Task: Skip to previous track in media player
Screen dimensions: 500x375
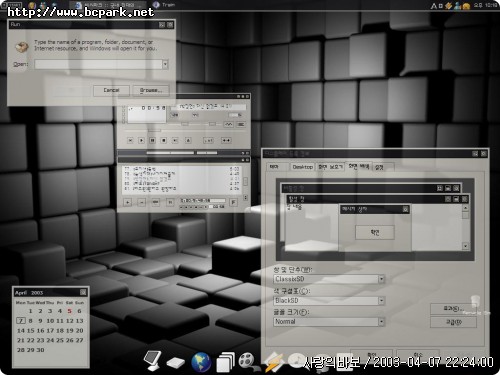Action: [130, 141]
